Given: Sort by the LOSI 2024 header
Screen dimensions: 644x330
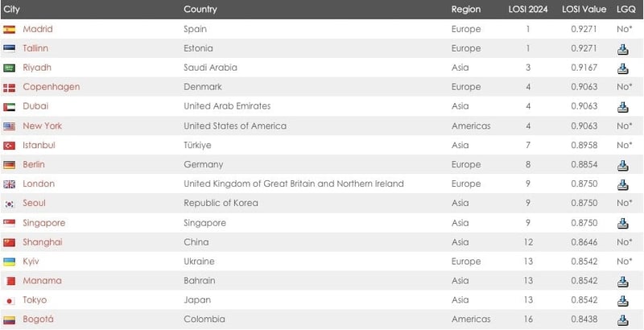Looking at the screenshot, I should click(528, 10).
